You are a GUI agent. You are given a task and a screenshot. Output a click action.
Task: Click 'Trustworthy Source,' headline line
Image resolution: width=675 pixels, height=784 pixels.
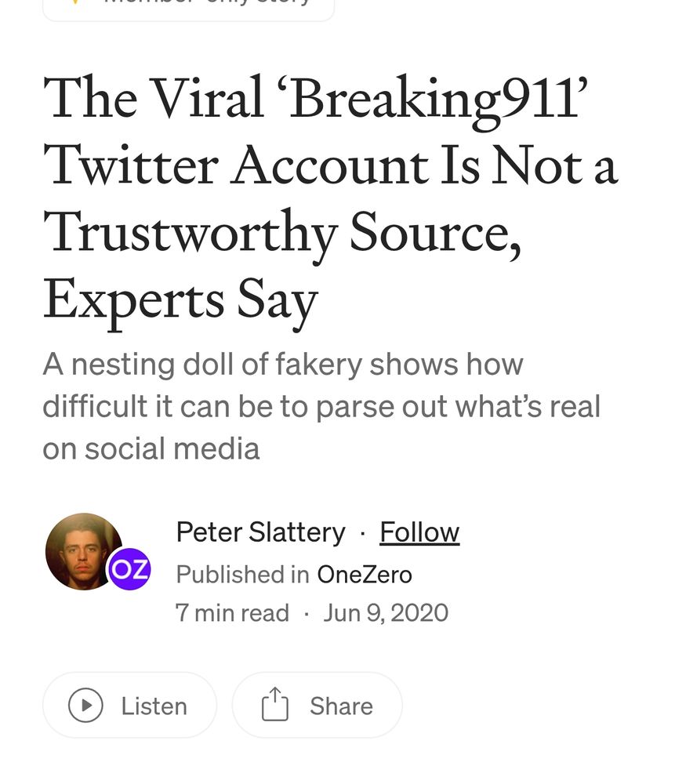pos(282,233)
